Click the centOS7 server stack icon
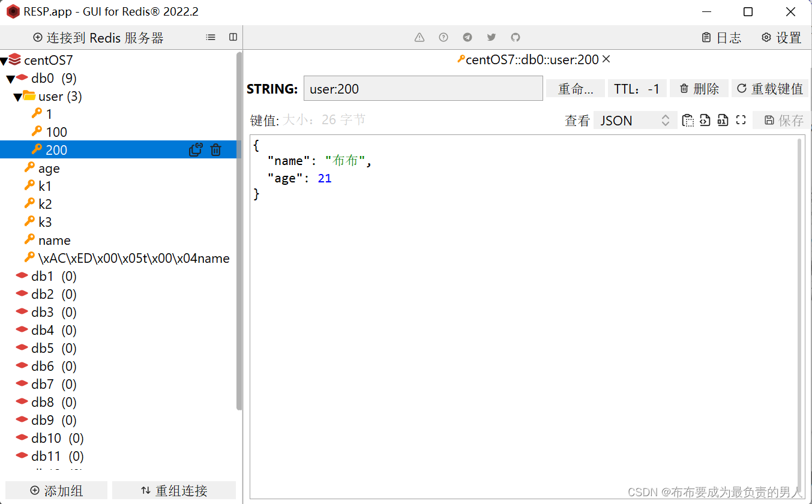Viewport: 812px width, 504px height. pyautogui.click(x=15, y=60)
